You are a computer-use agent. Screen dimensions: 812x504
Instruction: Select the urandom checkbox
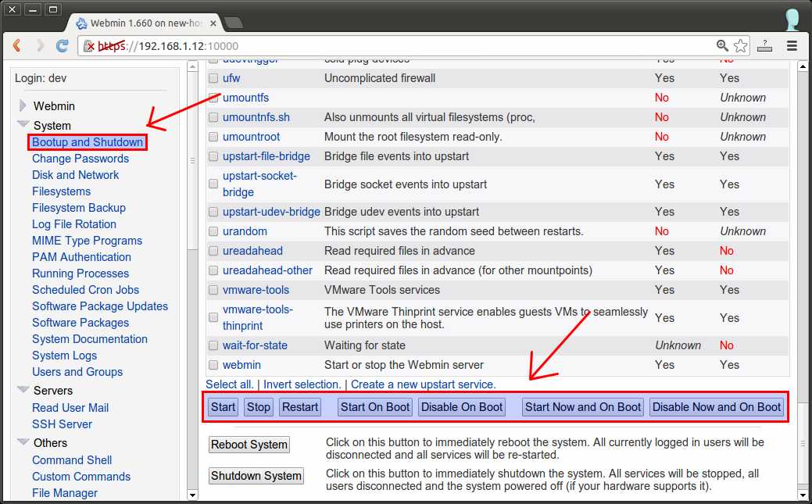click(213, 231)
